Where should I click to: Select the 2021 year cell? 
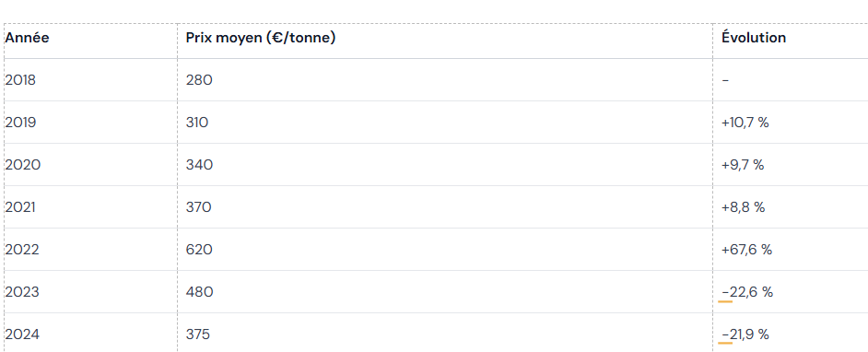(x=20, y=207)
